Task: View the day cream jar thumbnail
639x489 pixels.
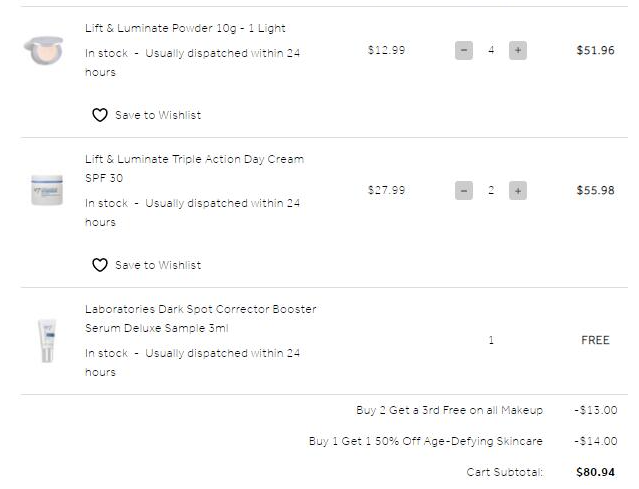Action: [x=47, y=190]
